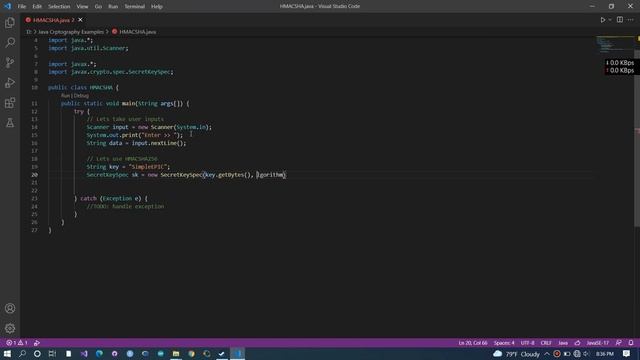Click the minimap code overview
The image size is (640, 360).
tap(614, 45)
